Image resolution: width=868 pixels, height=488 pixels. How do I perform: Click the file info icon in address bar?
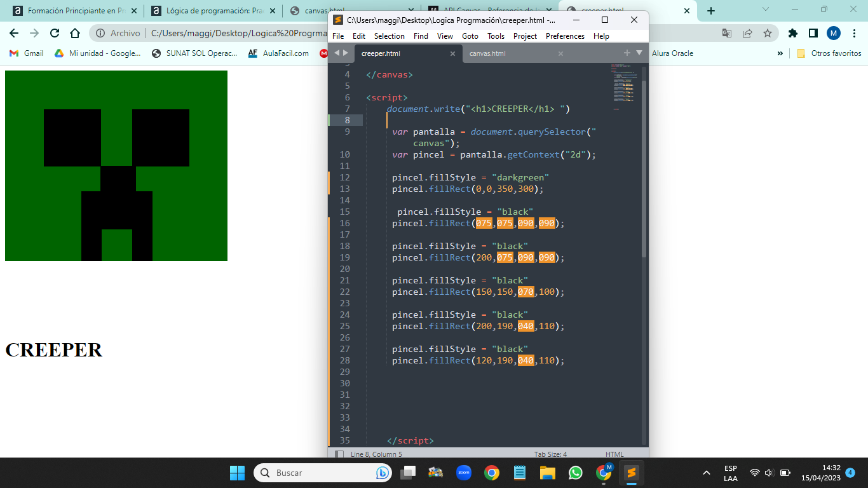(x=100, y=33)
